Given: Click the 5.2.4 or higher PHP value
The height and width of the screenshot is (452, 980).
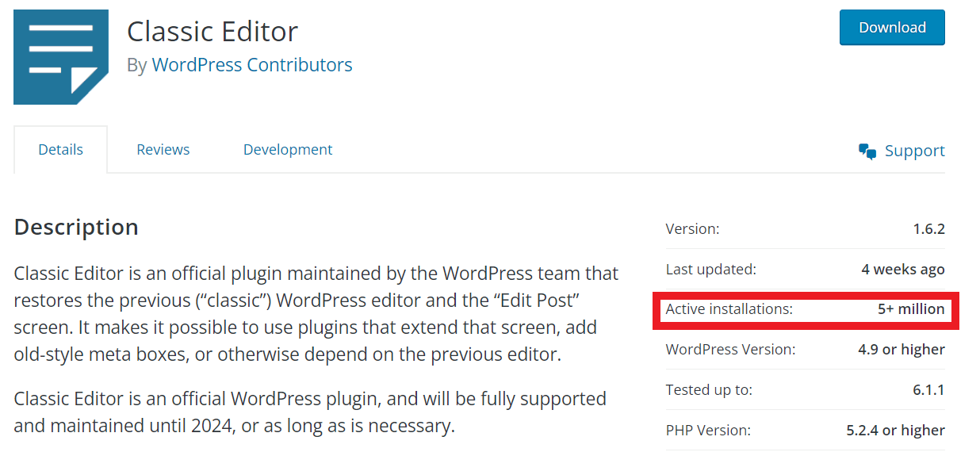Looking at the screenshot, I should coord(896,431).
